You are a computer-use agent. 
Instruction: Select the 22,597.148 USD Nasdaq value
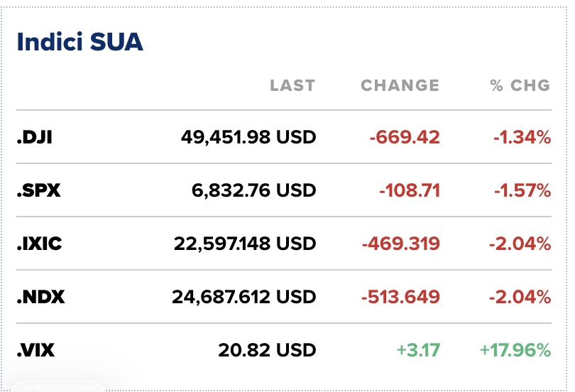coord(244,244)
